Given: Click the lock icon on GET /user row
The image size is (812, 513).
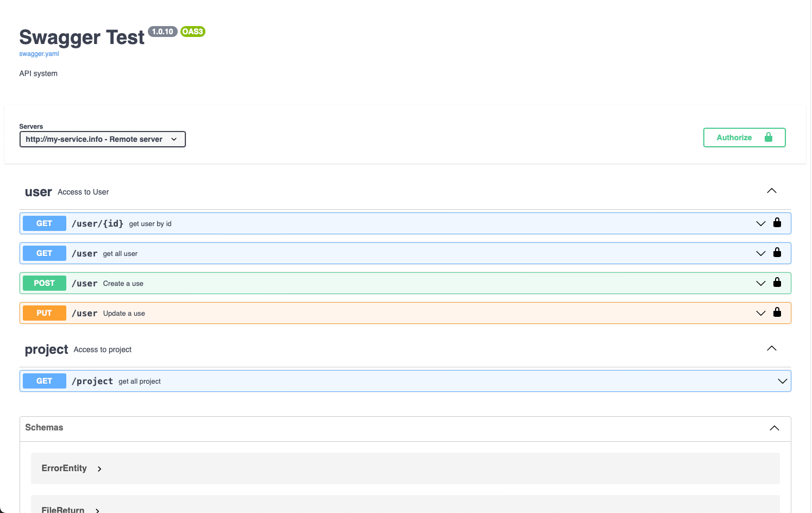Looking at the screenshot, I should [777, 253].
